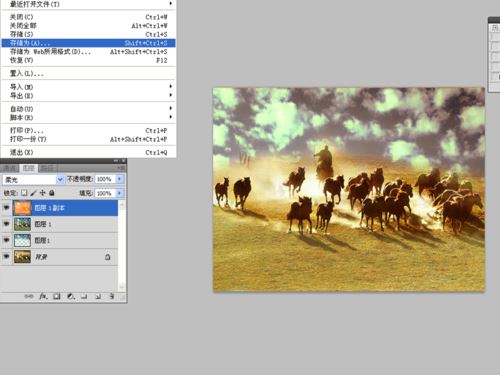Screen dimensions: 500x375
Task: Click the 100% opacity input field
Action: click(105, 179)
